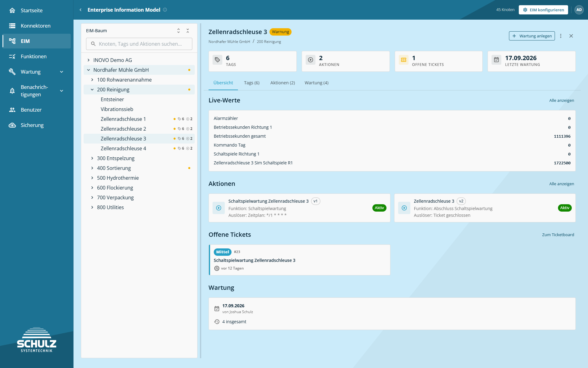Expand all nodes in EIM-Baum
Screen dimensions: 588x368
click(179, 31)
